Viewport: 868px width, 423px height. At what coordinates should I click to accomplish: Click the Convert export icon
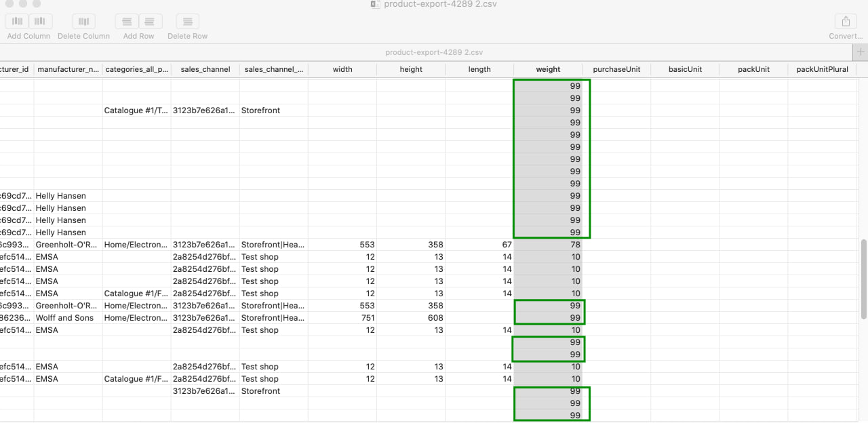click(845, 21)
